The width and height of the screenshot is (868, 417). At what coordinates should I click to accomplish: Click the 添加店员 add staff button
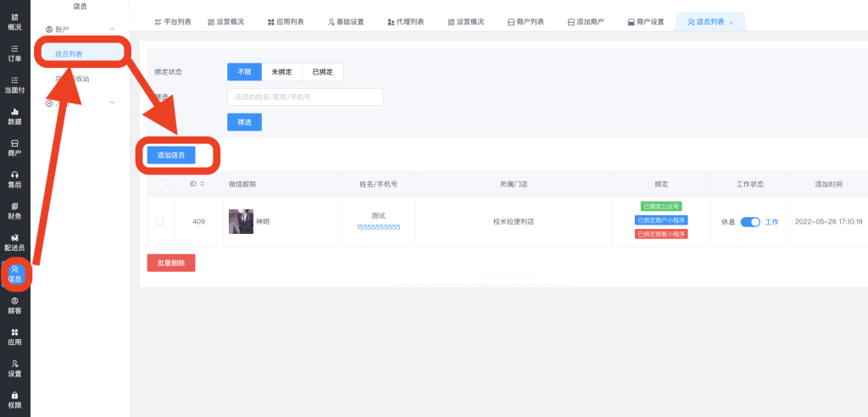pos(170,155)
